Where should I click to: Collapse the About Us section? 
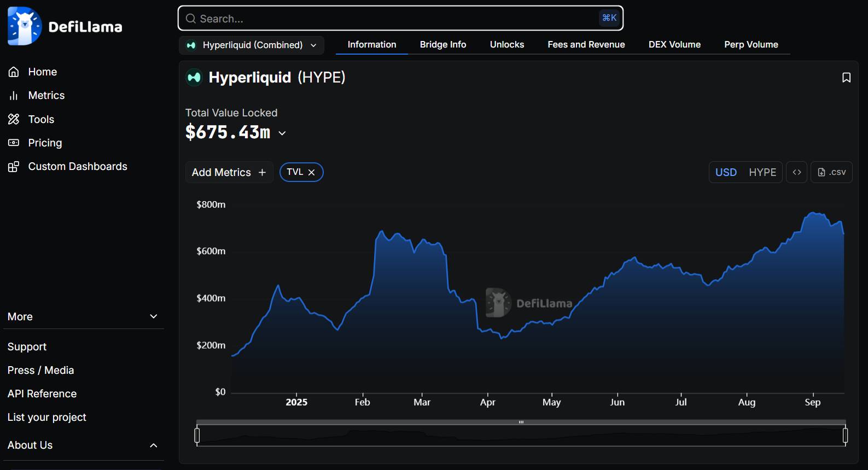(154, 445)
